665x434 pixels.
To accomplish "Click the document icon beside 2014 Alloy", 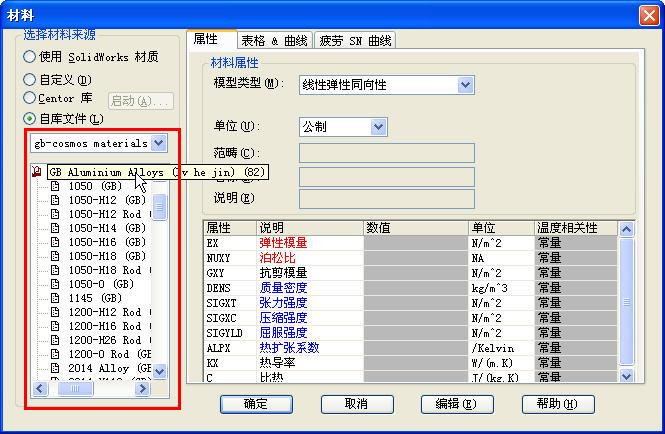I will (55, 368).
